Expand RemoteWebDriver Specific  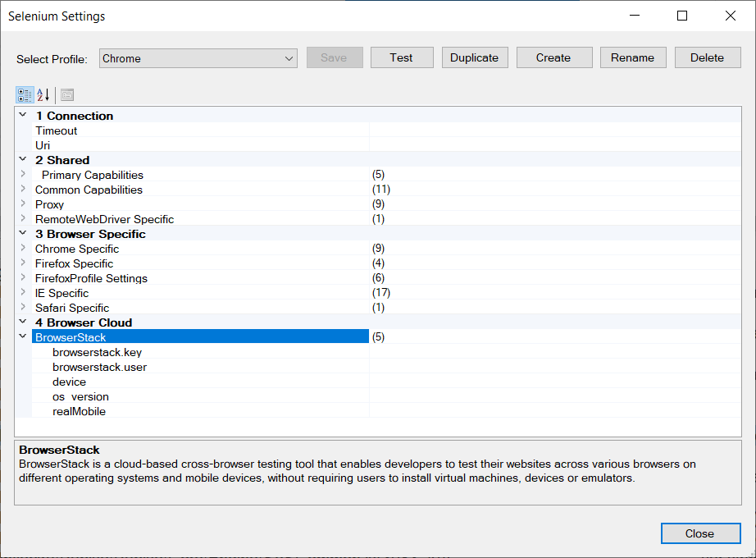(23, 218)
